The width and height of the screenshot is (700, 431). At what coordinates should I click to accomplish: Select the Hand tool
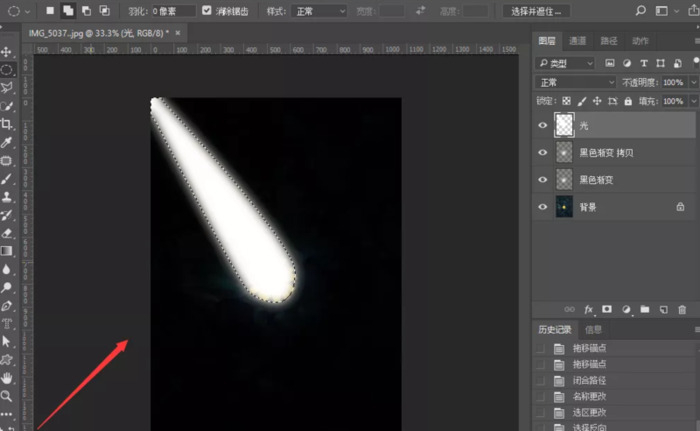click(7, 378)
